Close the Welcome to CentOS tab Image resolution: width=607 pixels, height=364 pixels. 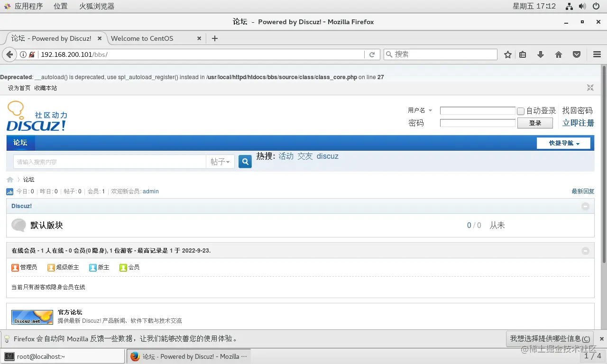[199, 38]
